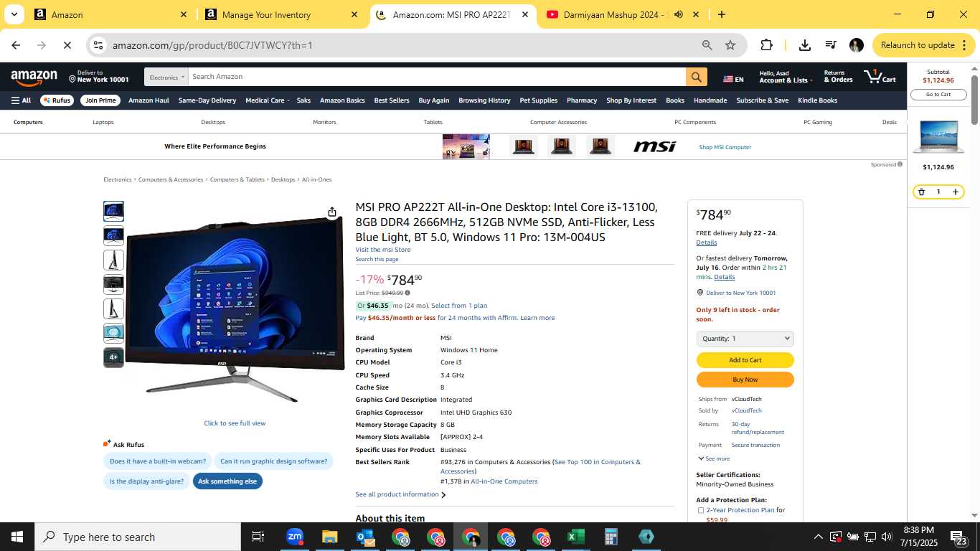Click the media control icon in Chrome toolbar
This screenshot has height=551, width=980.
click(x=831, y=45)
